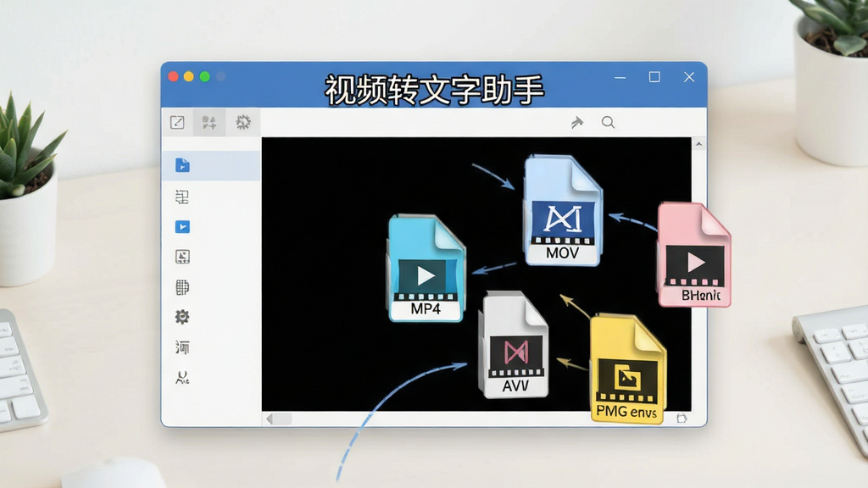Image resolution: width=868 pixels, height=488 pixels.
Task: Open the settings gear in sidebar
Action: [x=182, y=317]
